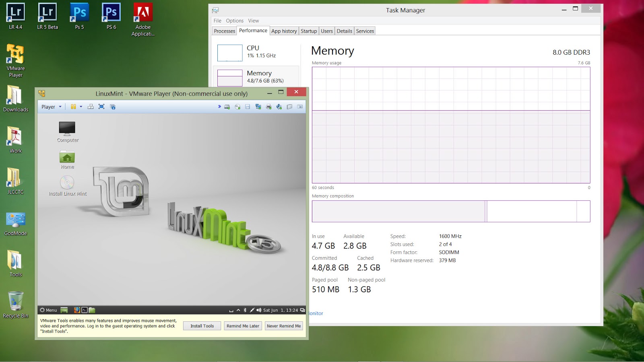
Task: Click the CD/DVD drive device icon in VMware
Action: coord(237,107)
